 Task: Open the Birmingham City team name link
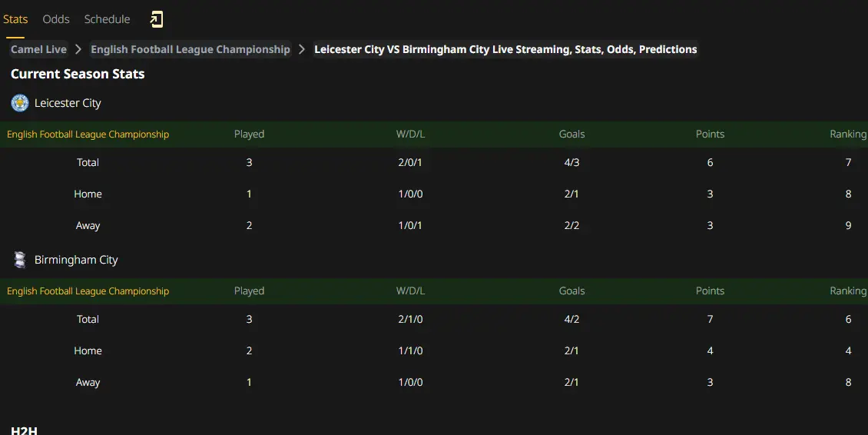coord(76,260)
